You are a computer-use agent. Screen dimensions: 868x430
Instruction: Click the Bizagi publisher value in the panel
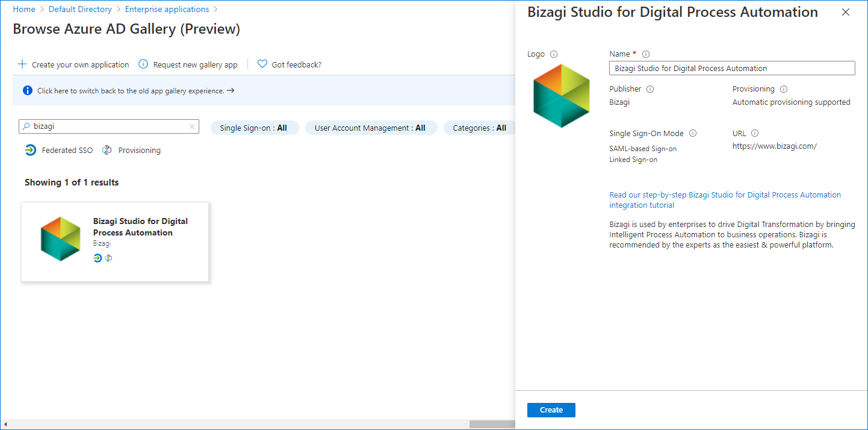[619, 102]
